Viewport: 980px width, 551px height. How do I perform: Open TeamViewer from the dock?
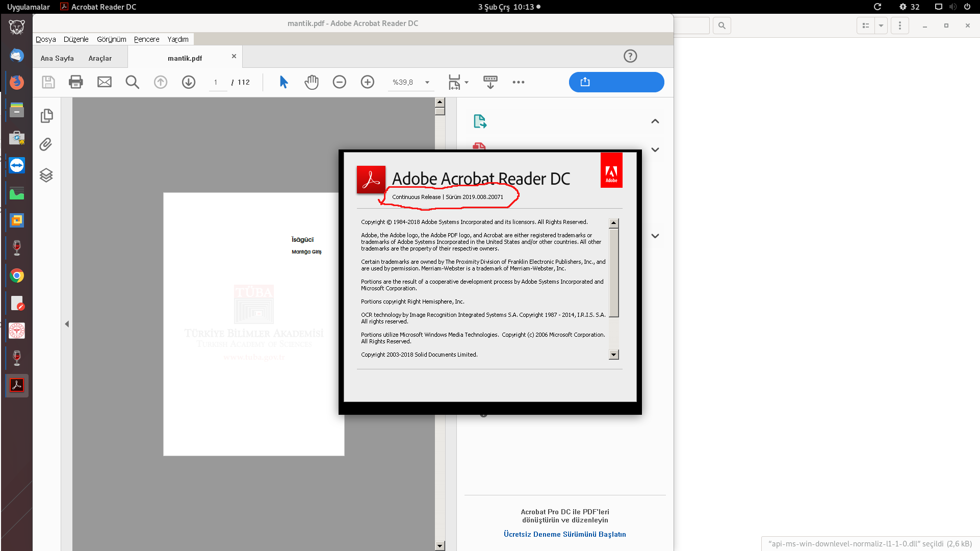pos(17,165)
